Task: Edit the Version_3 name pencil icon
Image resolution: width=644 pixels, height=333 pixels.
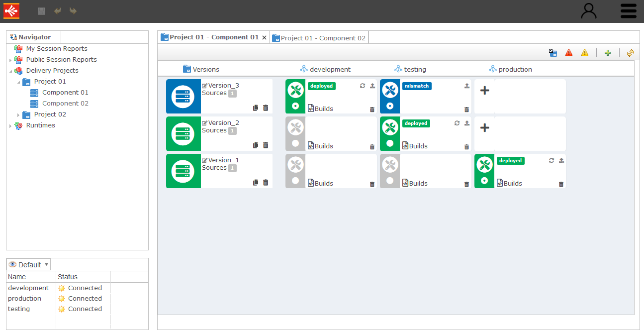Action: pos(204,86)
